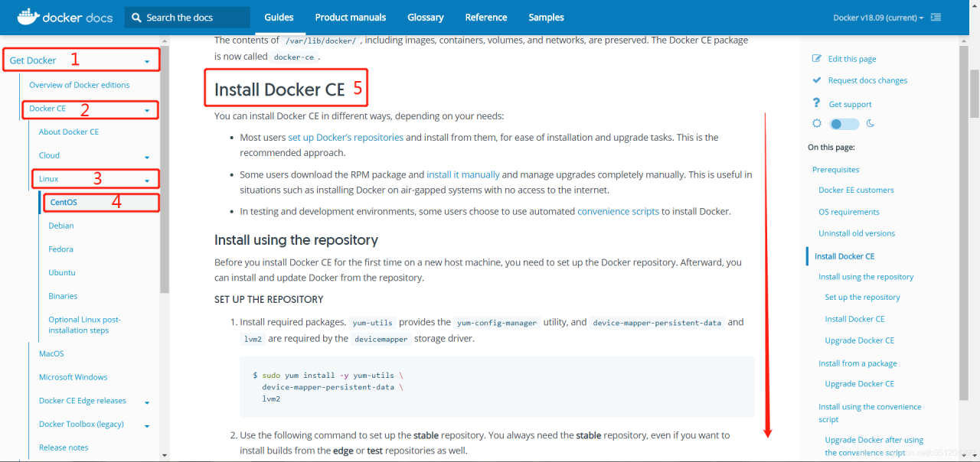This screenshot has width=980, height=462.
Task: Switch to the Glossary tab
Action: tap(425, 17)
